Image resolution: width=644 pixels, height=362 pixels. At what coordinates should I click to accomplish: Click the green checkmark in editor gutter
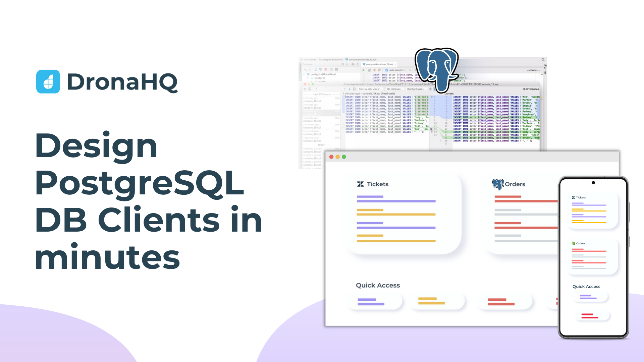542,74
